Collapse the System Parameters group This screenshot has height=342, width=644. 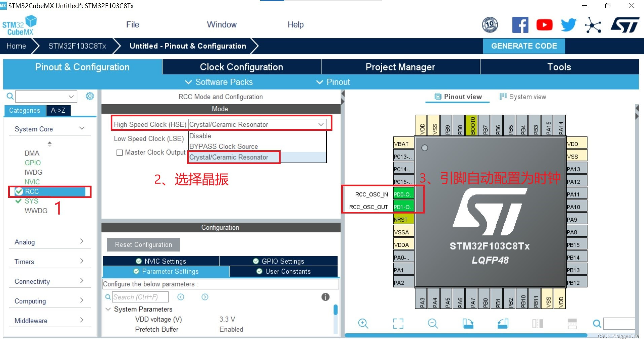point(108,309)
